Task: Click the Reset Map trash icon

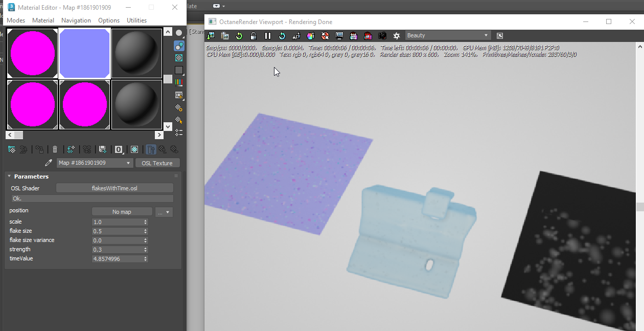Action: coord(55,149)
